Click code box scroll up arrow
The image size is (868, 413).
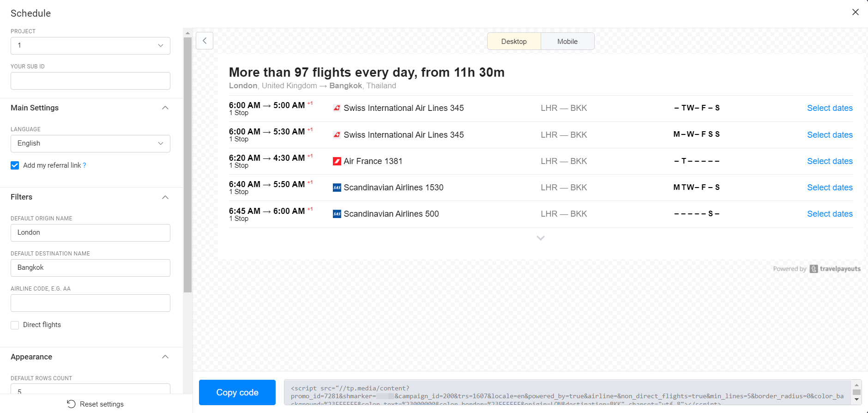tap(856, 385)
